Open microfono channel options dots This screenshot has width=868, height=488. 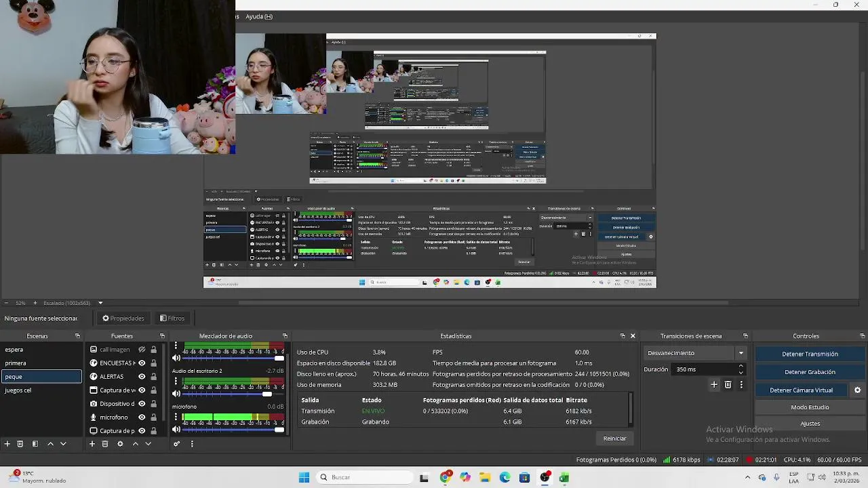coord(176,418)
